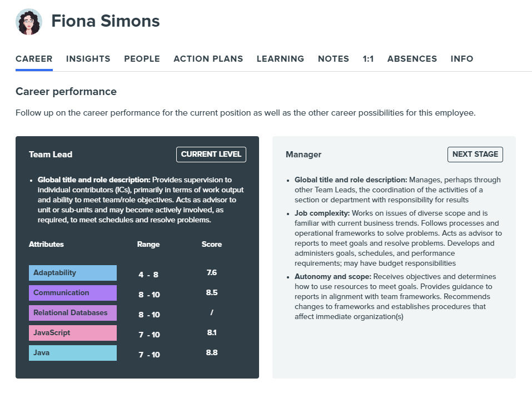Image resolution: width=532 pixels, height=393 pixels.
Task: Select the 1:1 tab
Action: click(368, 58)
